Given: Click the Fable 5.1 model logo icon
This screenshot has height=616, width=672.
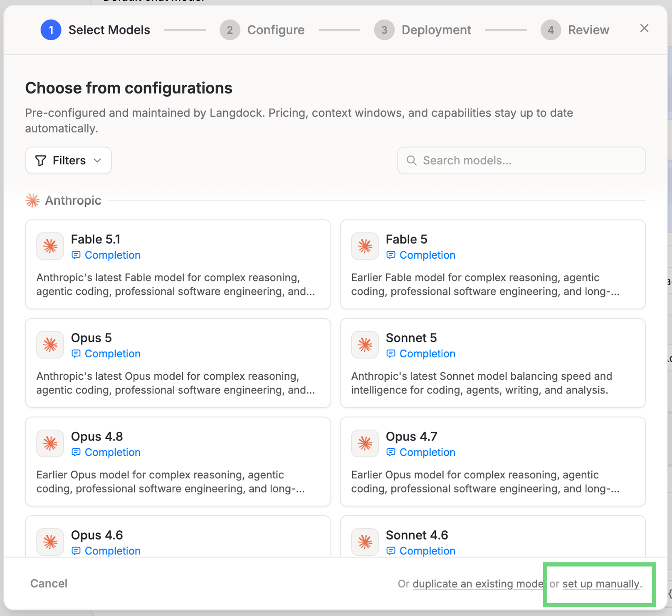Looking at the screenshot, I should click(x=50, y=246).
